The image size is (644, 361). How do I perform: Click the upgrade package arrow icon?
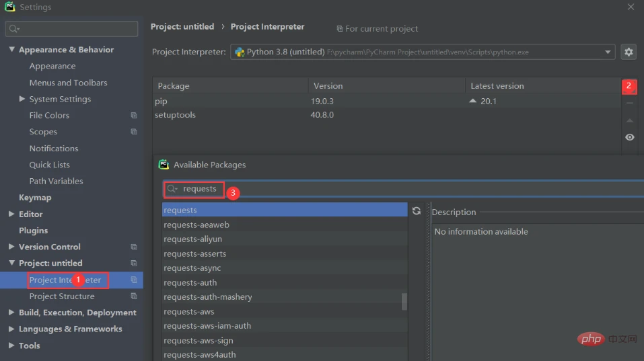click(x=629, y=120)
